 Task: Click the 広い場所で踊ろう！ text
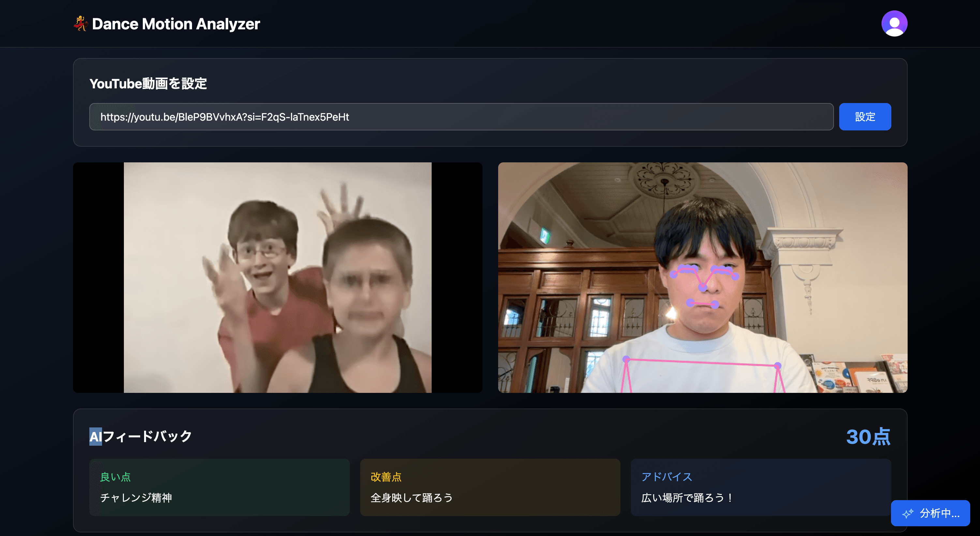(x=688, y=498)
